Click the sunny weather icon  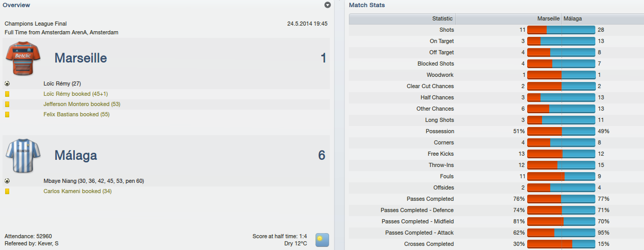[322, 240]
